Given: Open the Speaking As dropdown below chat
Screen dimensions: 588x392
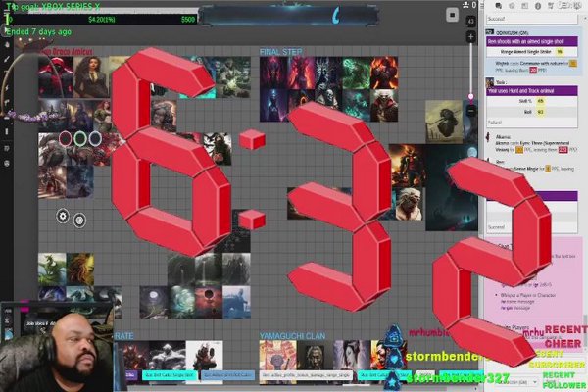Looking at the screenshot, I should point(519,382).
